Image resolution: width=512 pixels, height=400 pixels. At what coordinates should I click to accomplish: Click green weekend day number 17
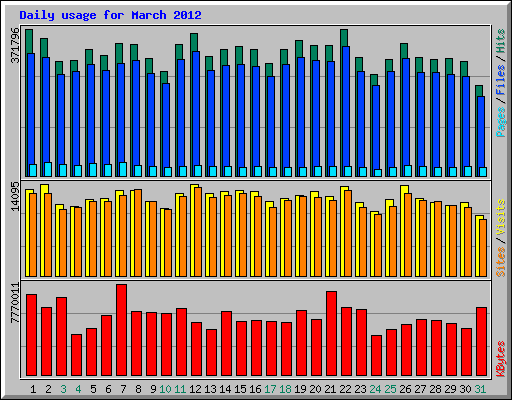[270, 389]
